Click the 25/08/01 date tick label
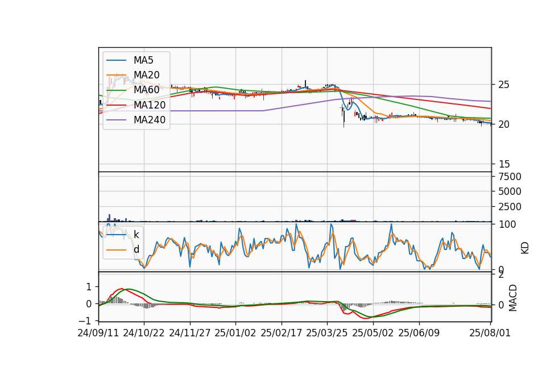546x392 pixels. pyautogui.click(x=490, y=333)
